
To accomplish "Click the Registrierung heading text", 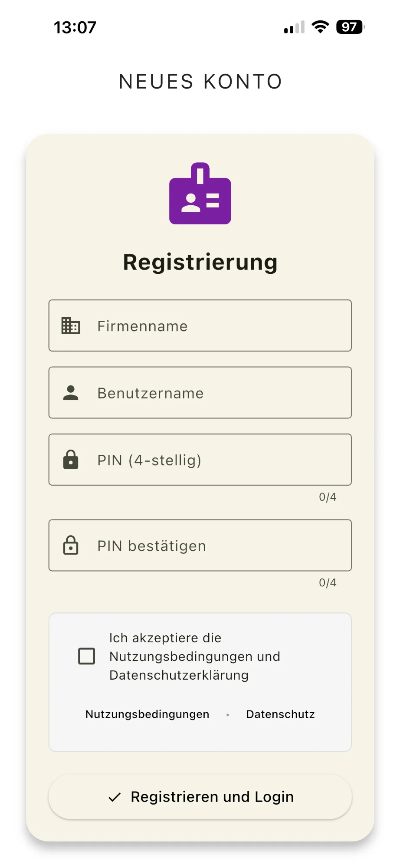I will [200, 262].
